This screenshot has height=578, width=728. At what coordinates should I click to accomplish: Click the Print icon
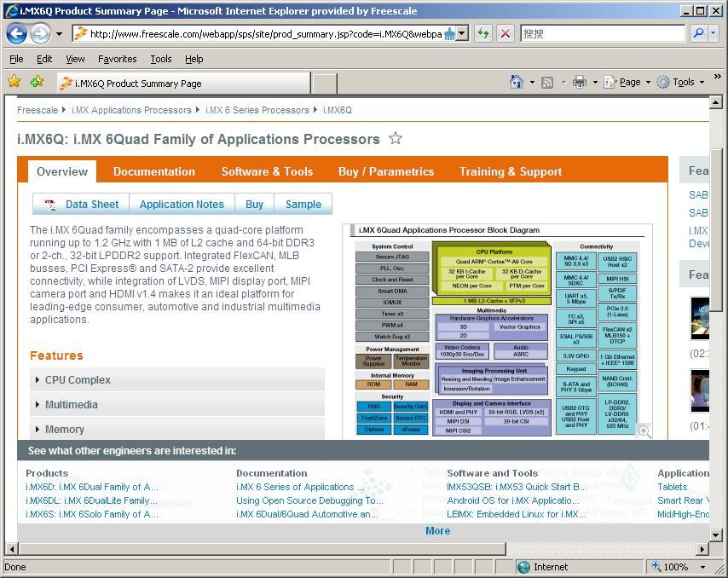(580, 83)
